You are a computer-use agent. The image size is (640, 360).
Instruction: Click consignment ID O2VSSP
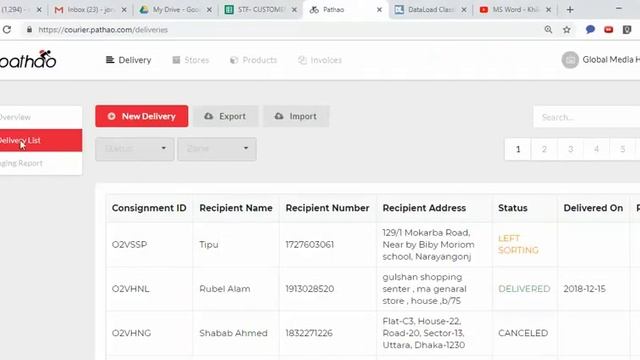(x=129, y=244)
